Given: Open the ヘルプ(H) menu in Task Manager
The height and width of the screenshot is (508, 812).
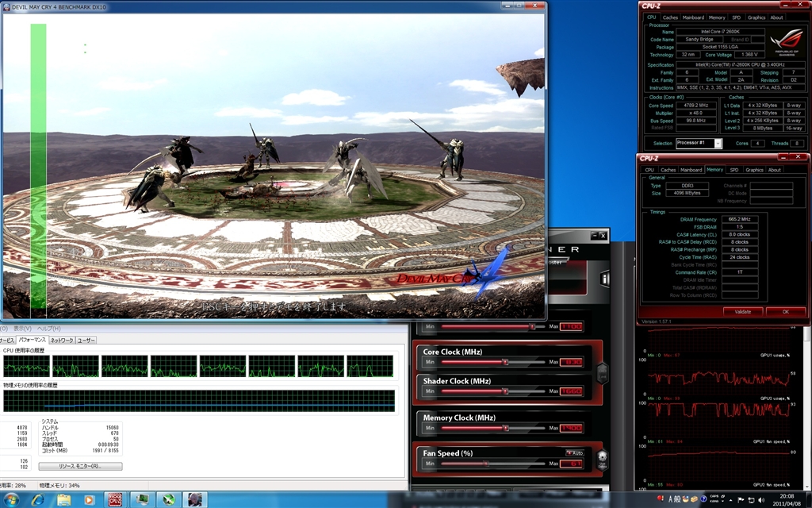Looking at the screenshot, I should (x=48, y=328).
